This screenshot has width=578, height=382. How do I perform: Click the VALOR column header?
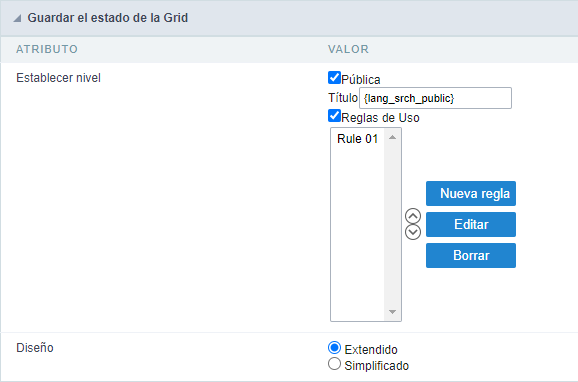[348, 49]
